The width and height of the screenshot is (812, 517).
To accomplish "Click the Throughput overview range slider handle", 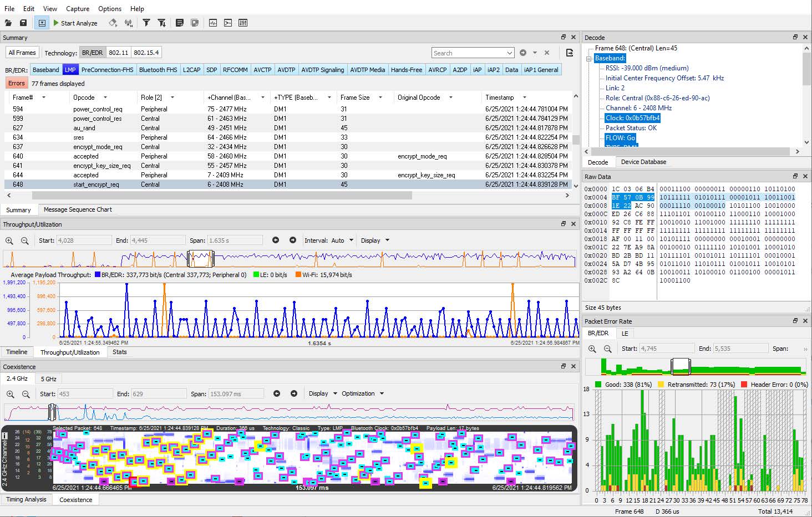I will tap(200, 258).
